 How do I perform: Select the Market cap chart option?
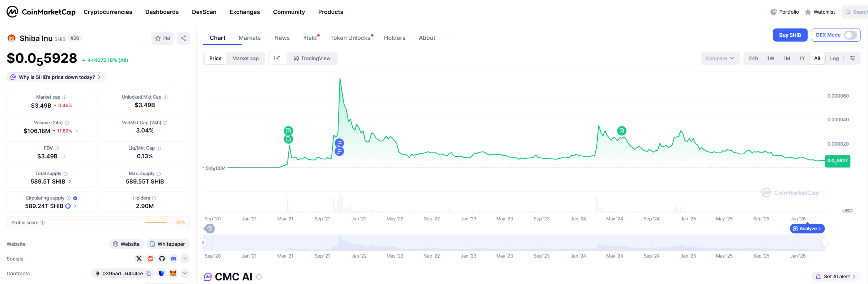[x=246, y=58]
